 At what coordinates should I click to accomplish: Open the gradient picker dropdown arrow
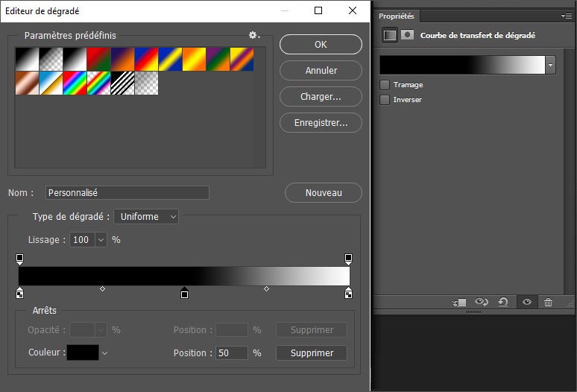click(x=550, y=66)
